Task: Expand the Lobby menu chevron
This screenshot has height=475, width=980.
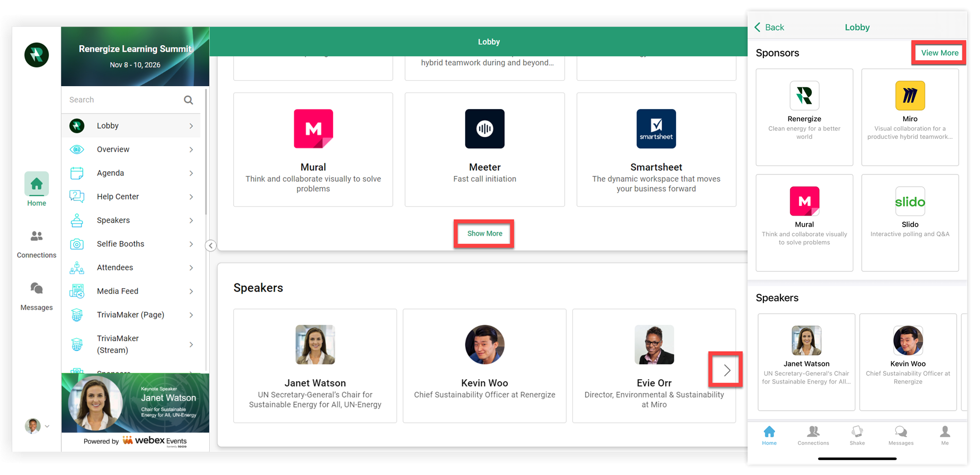Action: point(191,126)
